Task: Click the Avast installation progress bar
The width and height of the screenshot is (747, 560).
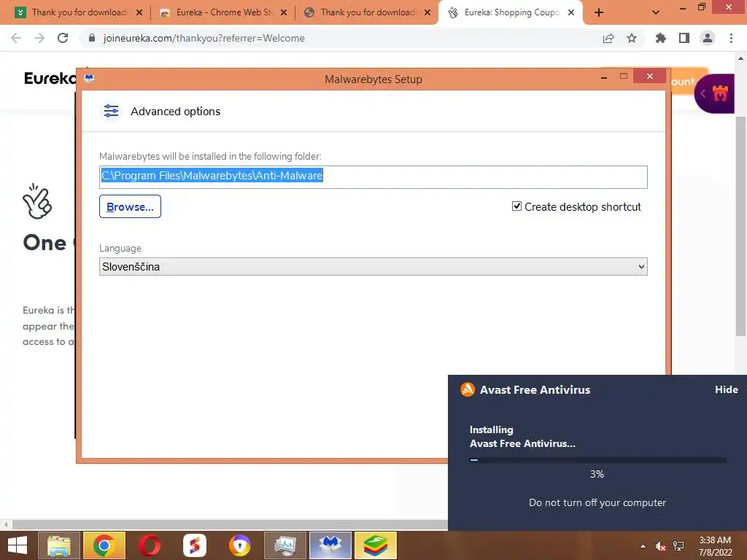Action: tap(597, 460)
